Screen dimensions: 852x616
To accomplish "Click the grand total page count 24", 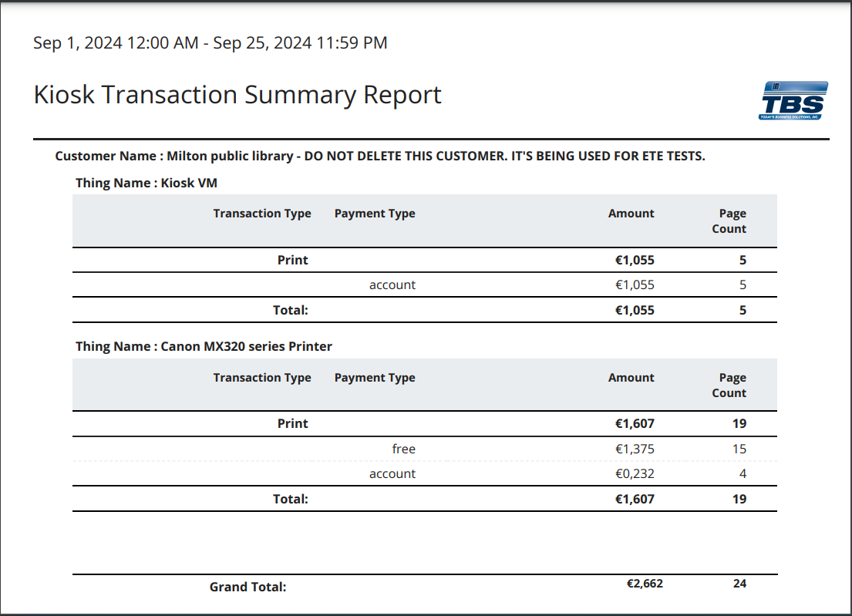I will point(739,584).
